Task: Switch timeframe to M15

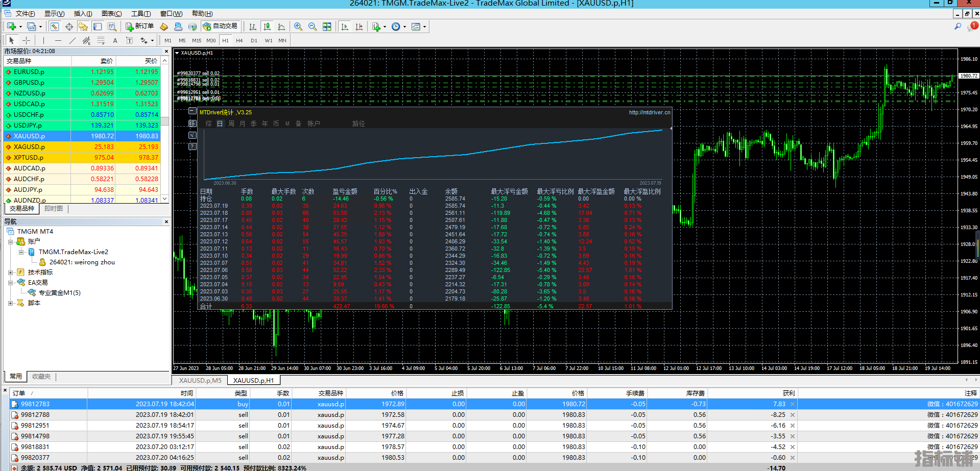Action: pos(197,40)
